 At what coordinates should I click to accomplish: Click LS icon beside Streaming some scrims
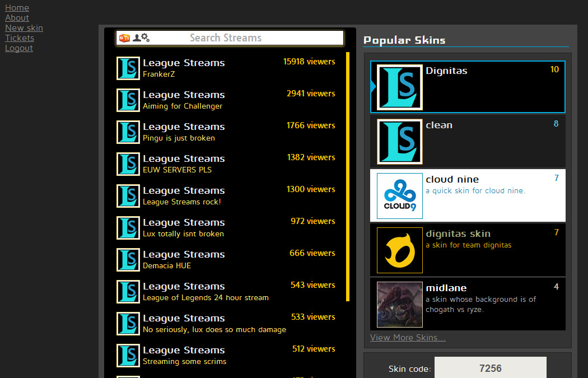128,356
